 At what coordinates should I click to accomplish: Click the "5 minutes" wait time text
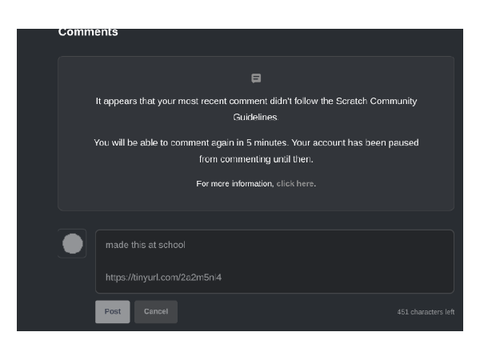coord(266,143)
